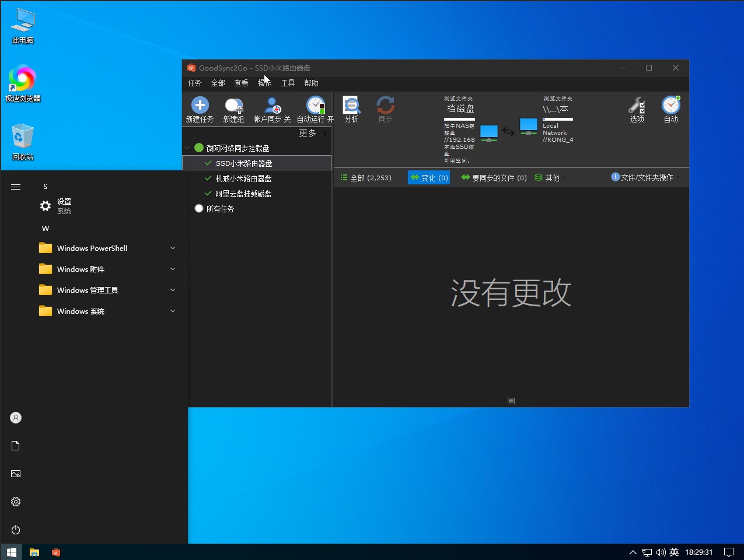Click the Analyze (分析) magnifier icon
The image size is (744, 560).
pos(352,105)
